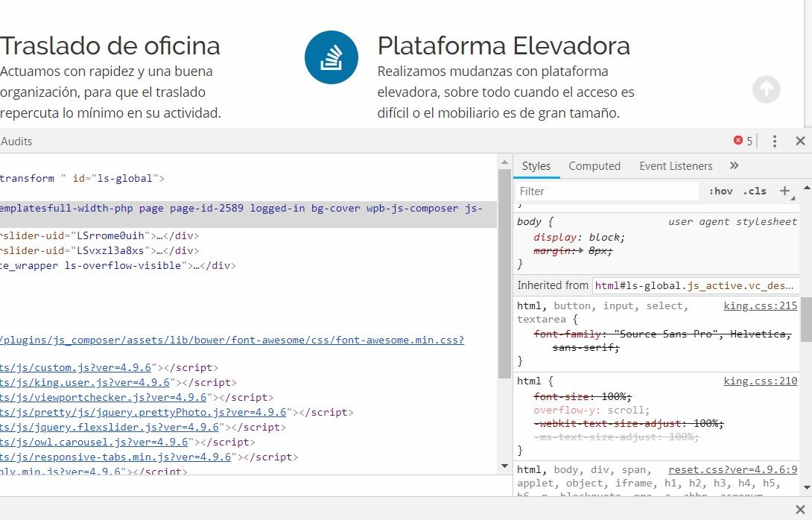
Task: Select the highlighted body element row
Action: pyautogui.click(x=249, y=214)
